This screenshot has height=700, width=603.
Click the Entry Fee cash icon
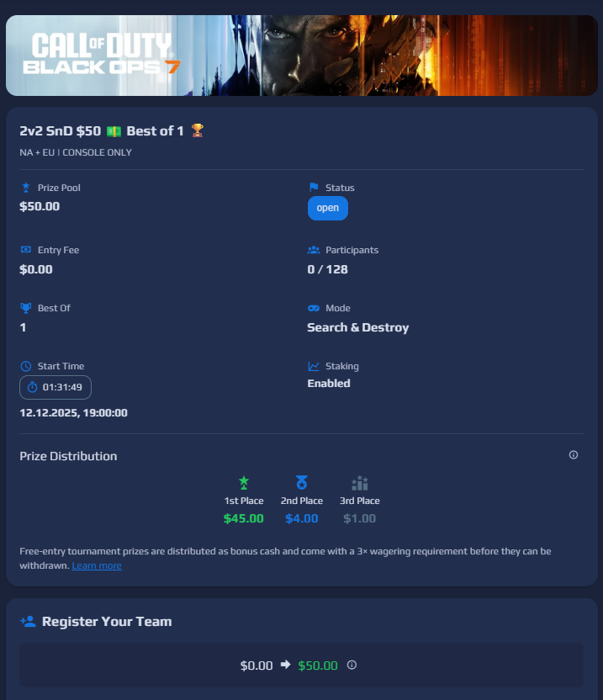(x=26, y=250)
